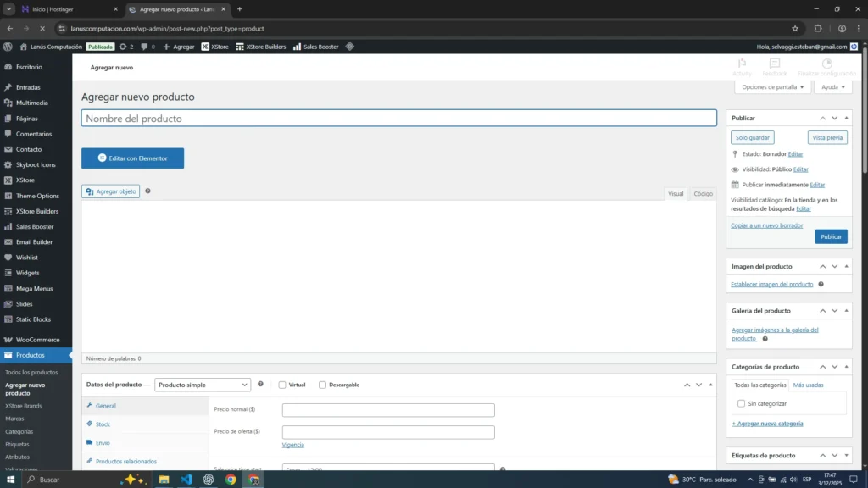
Task: Open Visual Studio Code from taskbar
Action: coord(186,480)
